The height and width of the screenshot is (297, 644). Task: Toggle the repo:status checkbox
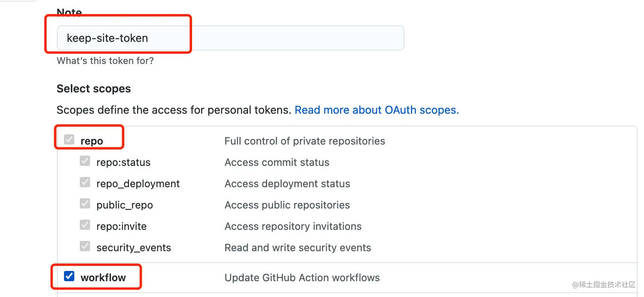point(85,161)
